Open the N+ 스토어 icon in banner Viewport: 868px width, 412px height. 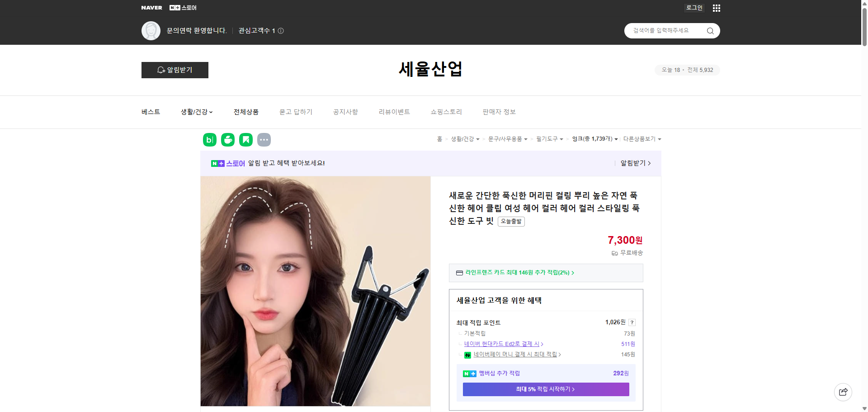[219, 163]
